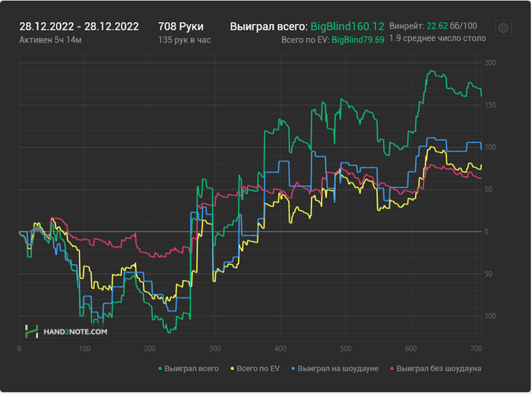Click the 'Активен 5ч 14м' text
The height and width of the screenshot is (394, 532).
[51, 40]
